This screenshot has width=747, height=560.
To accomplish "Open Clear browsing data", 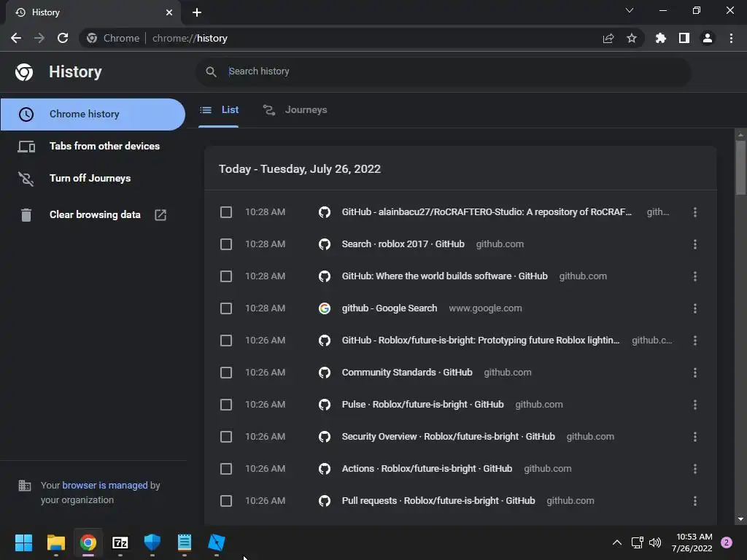I will click(93, 215).
